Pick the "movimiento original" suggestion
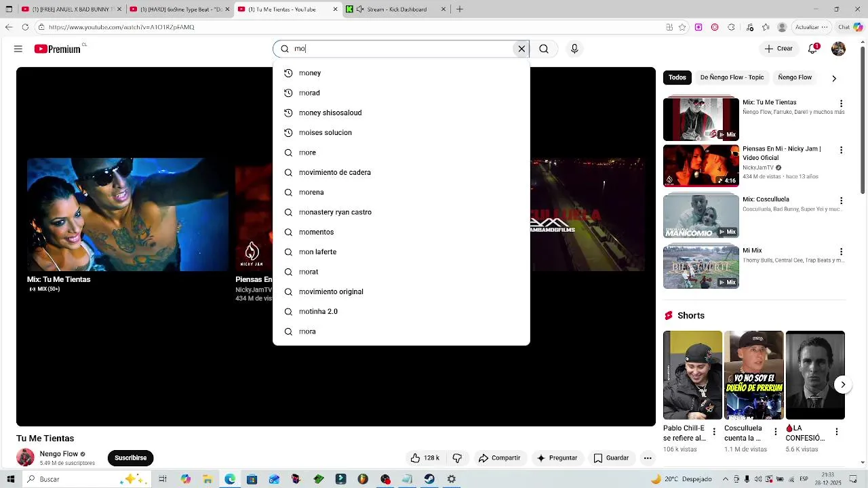Screen dimensions: 868x488 (401, 291)
